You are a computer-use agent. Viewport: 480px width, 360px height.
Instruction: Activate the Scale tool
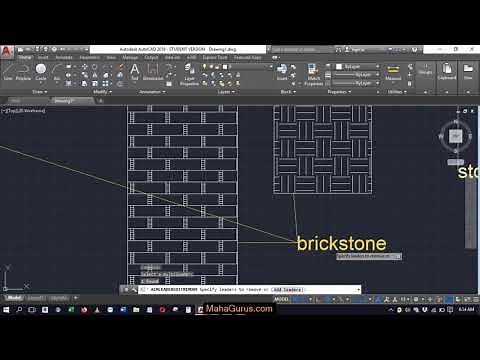95,83
